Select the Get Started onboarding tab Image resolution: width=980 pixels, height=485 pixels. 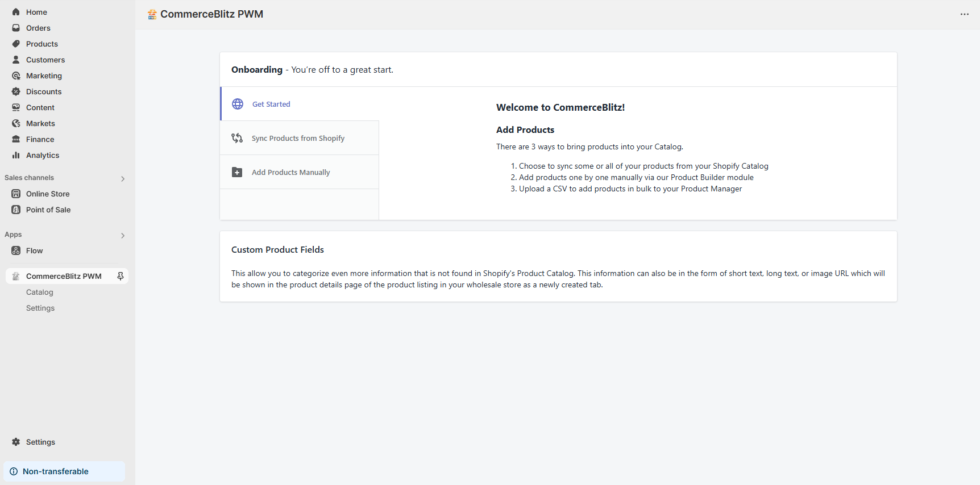pyautogui.click(x=300, y=104)
